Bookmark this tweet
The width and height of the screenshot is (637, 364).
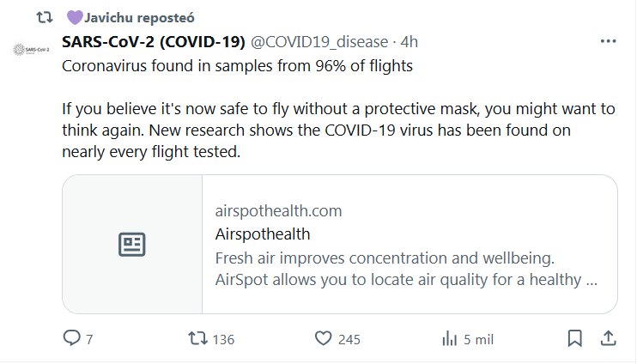pos(575,337)
